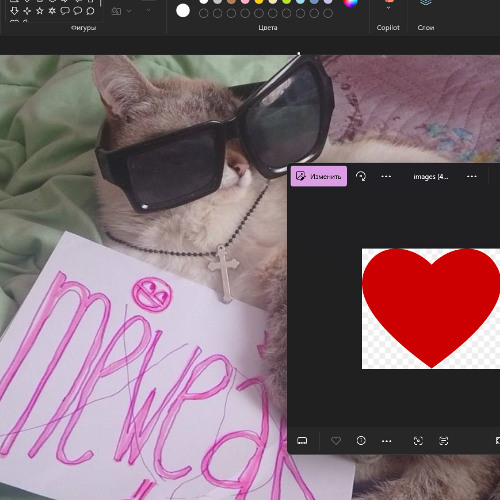The image size is (500, 500).
Task: Select the four-point star shape
Action: coord(27,11)
